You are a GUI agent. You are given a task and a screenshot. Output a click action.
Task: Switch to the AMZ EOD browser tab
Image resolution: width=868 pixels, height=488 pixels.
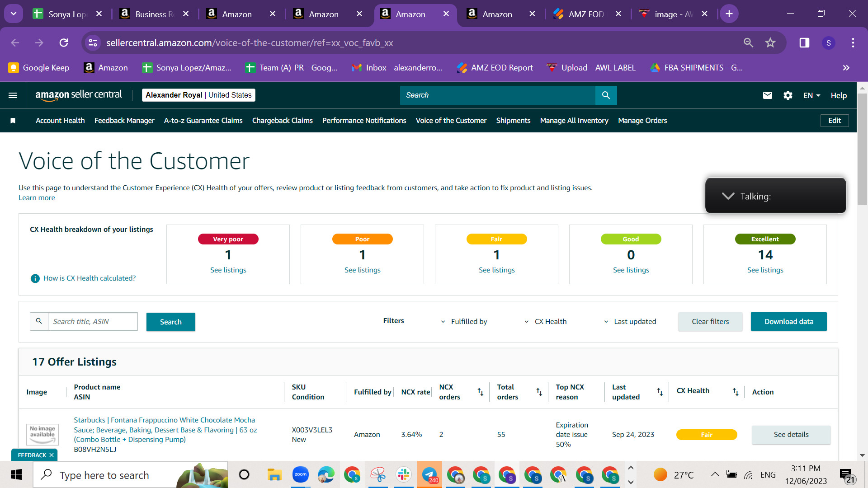point(587,14)
